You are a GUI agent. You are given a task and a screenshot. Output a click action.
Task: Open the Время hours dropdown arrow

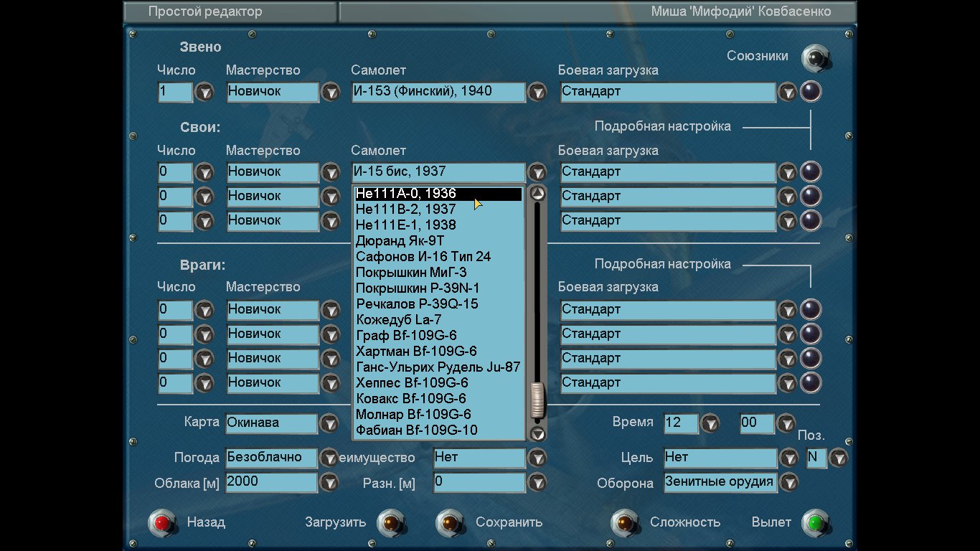click(710, 423)
